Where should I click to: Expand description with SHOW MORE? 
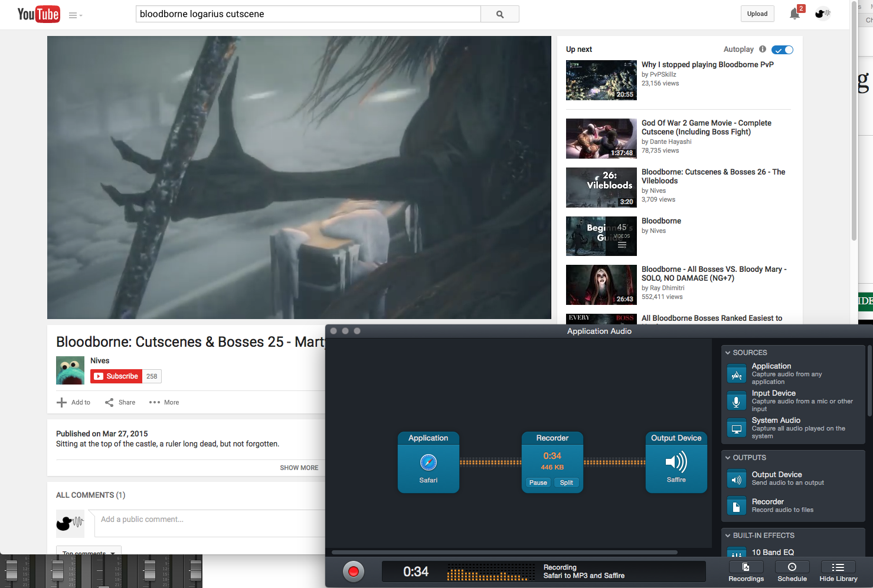click(x=299, y=468)
